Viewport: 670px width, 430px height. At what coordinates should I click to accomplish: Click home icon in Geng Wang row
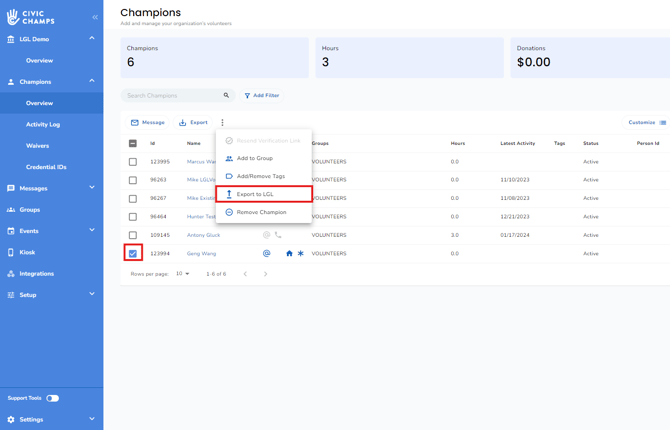tap(289, 253)
